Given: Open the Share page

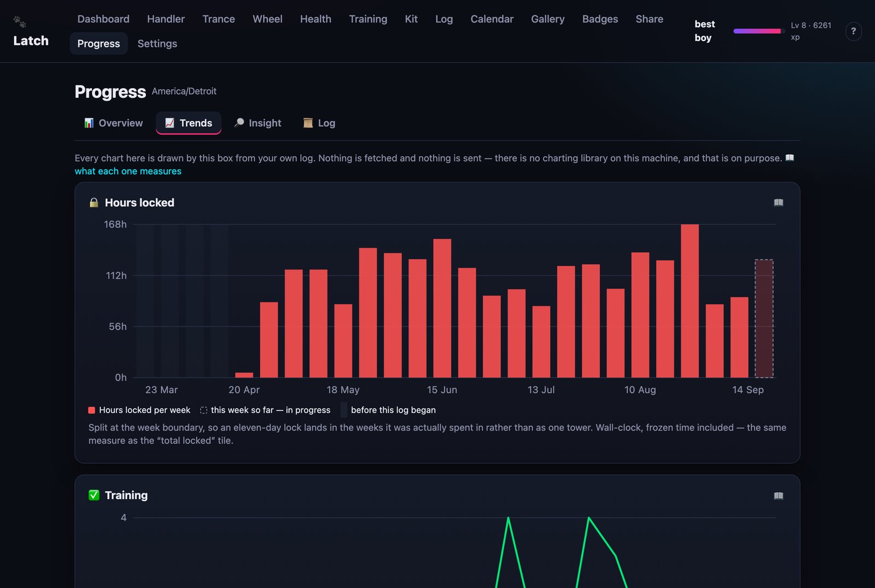Looking at the screenshot, I should click(x=649, y=19).
